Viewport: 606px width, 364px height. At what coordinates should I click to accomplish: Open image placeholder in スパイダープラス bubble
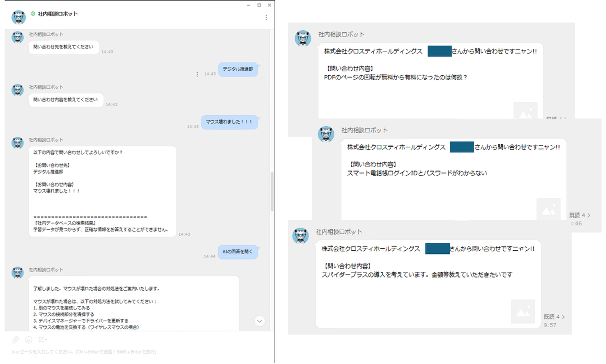[x=523, y=311]
